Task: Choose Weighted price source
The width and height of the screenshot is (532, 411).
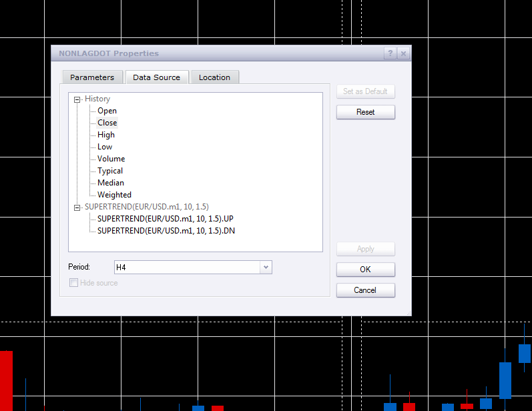Action: point(114,195)
